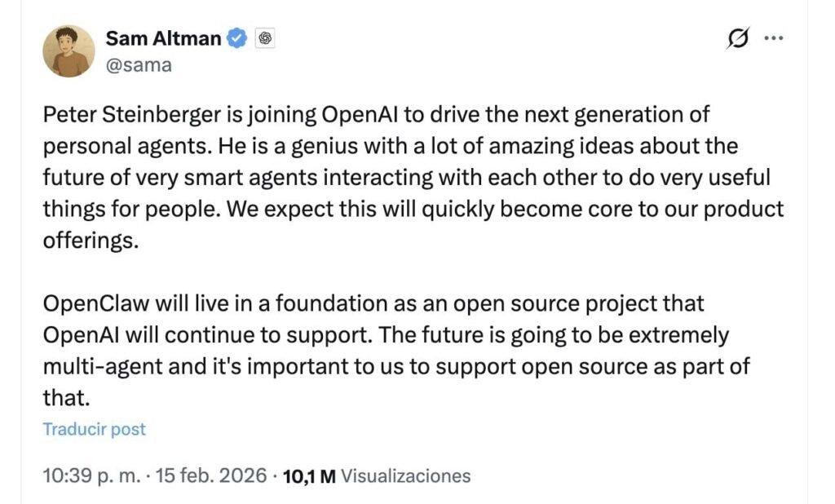The height and width of the screenshot is (504, 835).
Task: Open the Grok explain-post icon
Action: (737, 38)
